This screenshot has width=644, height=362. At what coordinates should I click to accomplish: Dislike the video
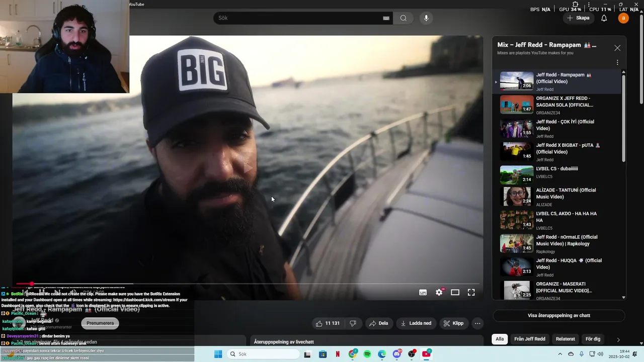tap(353, 323)
